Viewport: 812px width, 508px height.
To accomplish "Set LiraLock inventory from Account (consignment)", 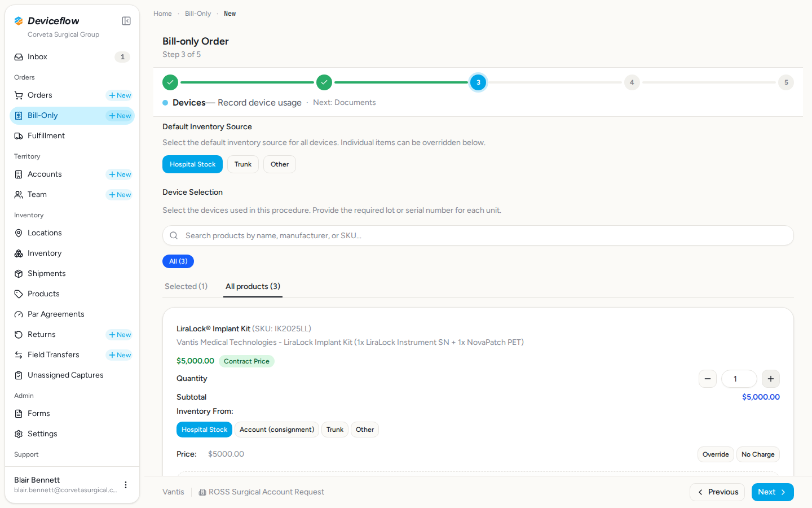I will click(277, 430).
